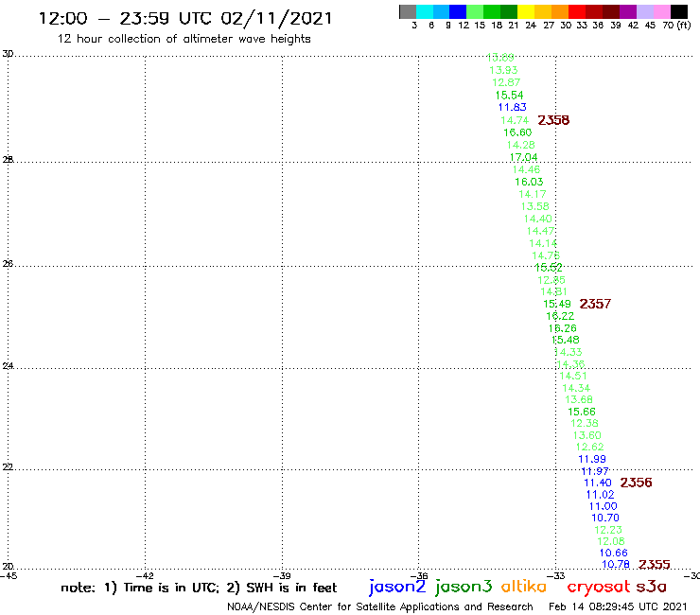The image size is (700, 615).
Task: Click the wave height value 14.17
Action: tap(533, 194)
